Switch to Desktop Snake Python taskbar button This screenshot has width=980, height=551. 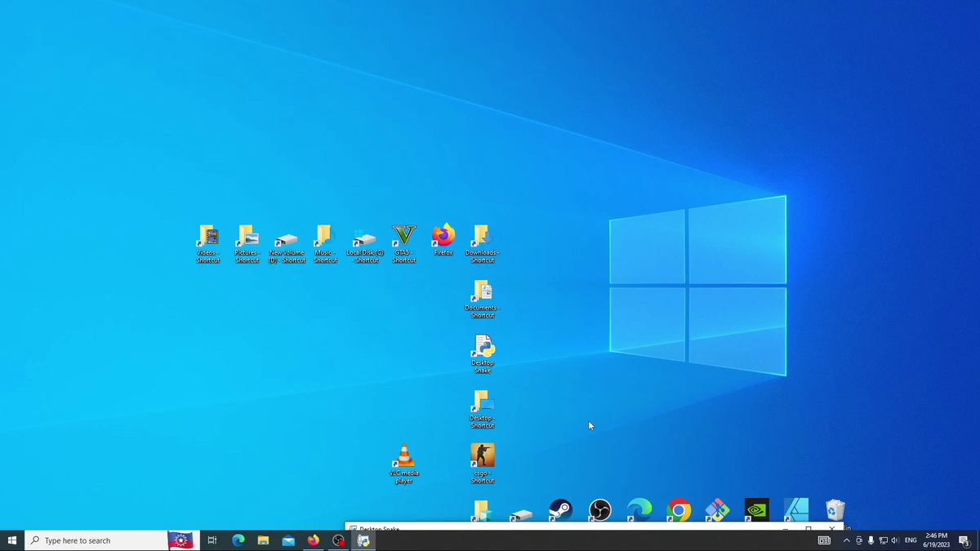coord(363,540)
